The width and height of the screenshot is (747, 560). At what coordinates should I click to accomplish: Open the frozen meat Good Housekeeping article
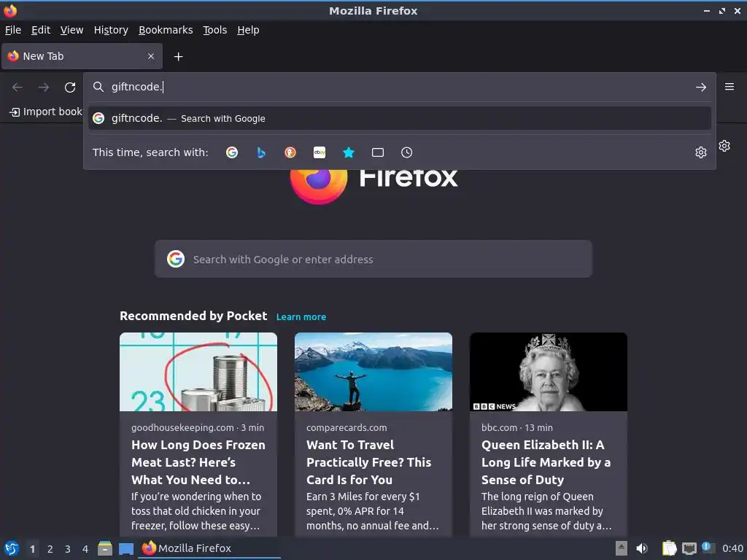tap(198, 462)
